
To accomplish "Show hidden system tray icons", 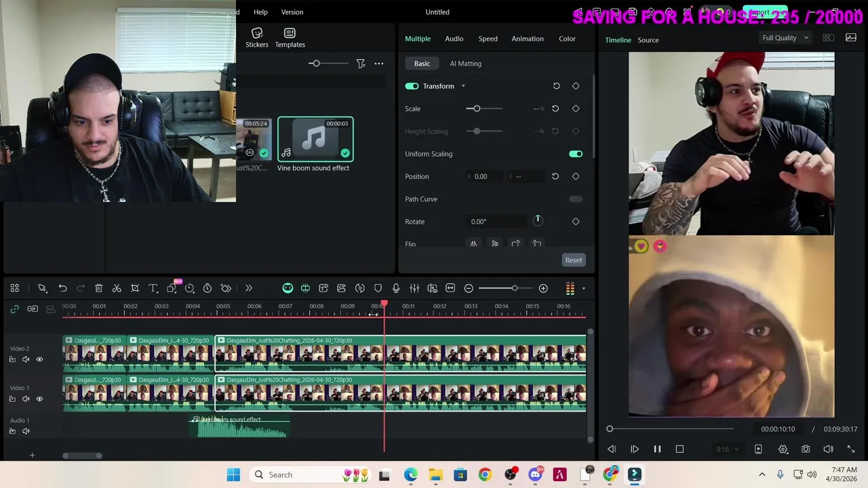I will click(x=762, y=474).
